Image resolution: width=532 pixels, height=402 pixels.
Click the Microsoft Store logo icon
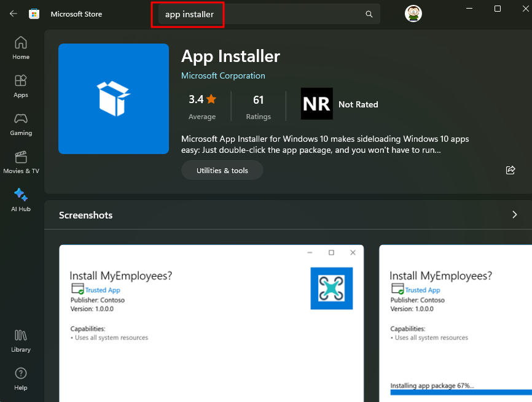click(34, 14)
